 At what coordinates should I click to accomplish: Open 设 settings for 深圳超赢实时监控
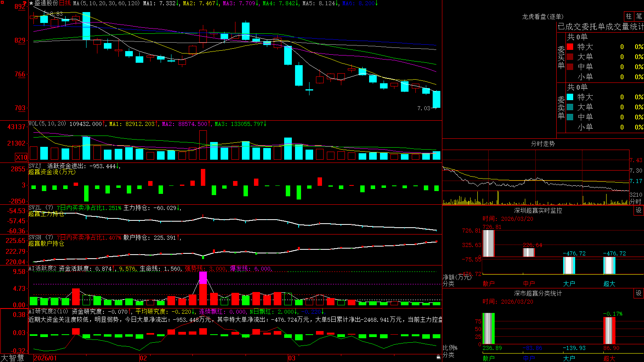pos(639,210)
